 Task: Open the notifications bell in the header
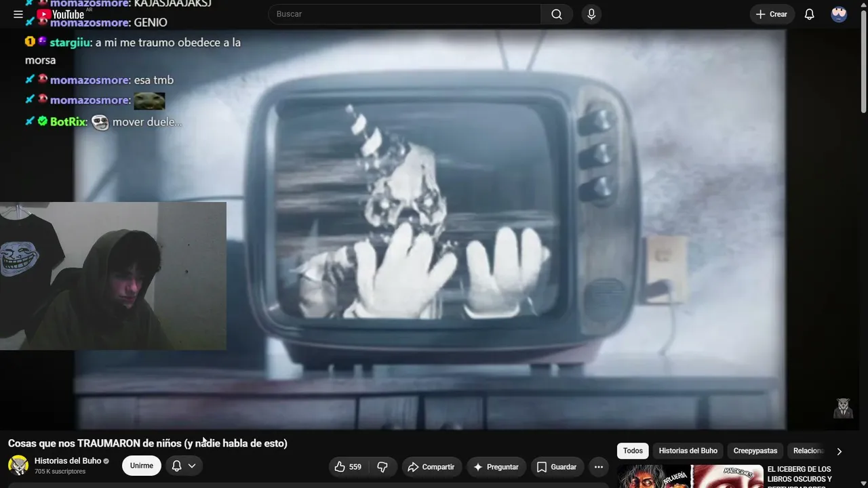[809, 14]
